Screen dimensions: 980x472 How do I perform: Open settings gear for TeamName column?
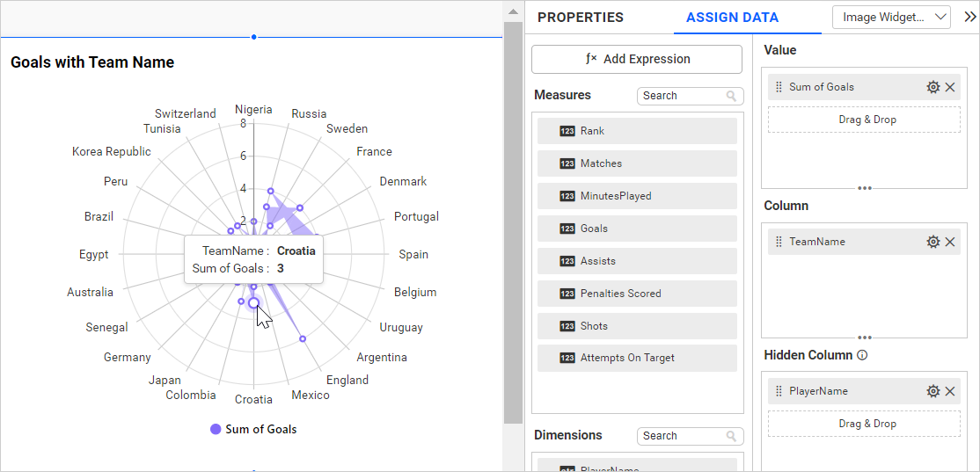coord(933,242)
